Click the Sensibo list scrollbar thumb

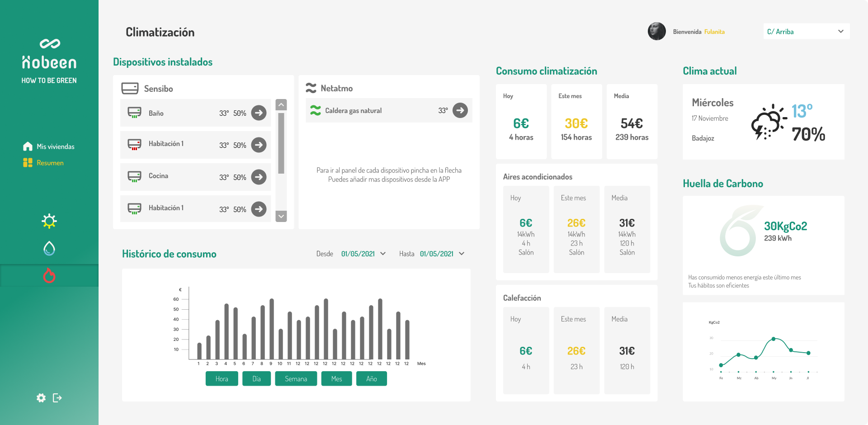[x=281, y=143]
